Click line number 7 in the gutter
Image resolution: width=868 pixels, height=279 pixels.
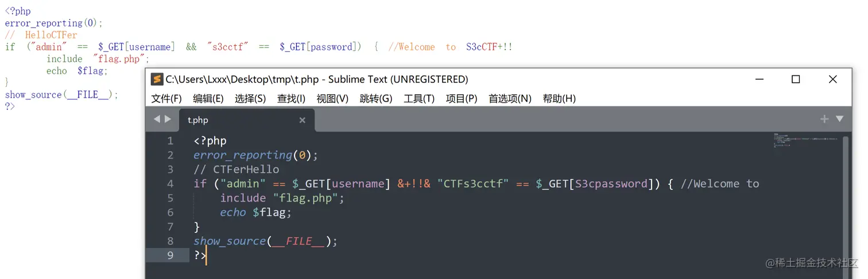[170, 227]
